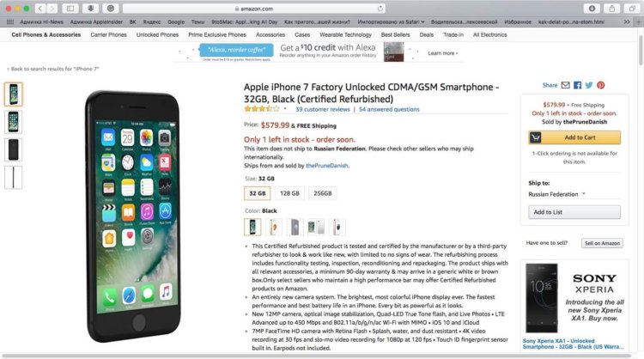Expand bookmarks bar overflow chevron

[x=627, y=21]
